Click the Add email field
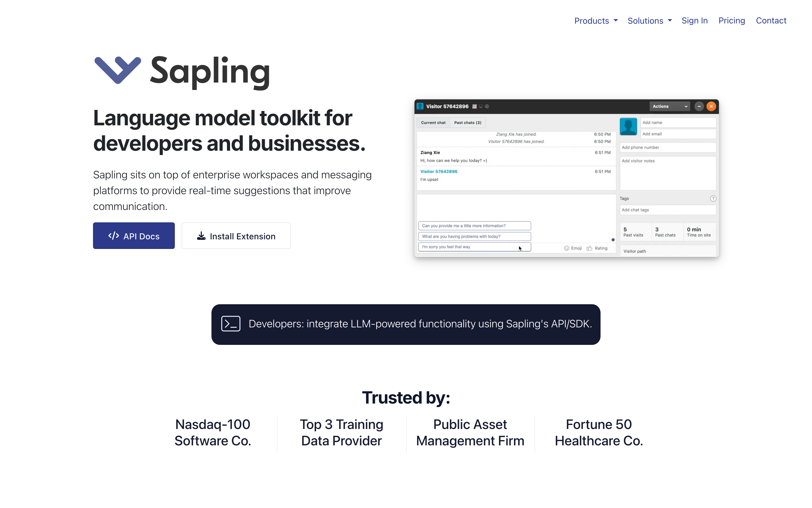 click(x=678, y=134)
